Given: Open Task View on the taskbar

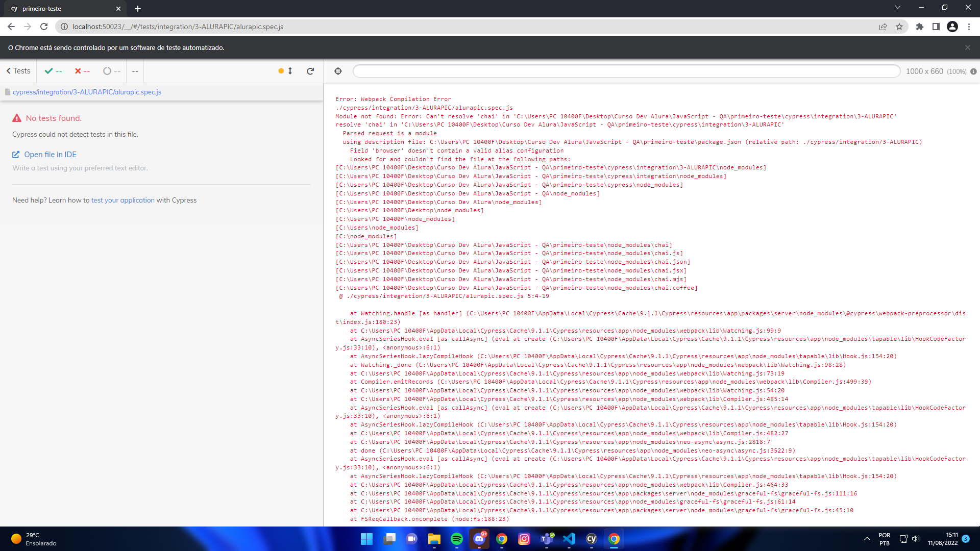Looking at the screenshot, I should click(389, 539).
